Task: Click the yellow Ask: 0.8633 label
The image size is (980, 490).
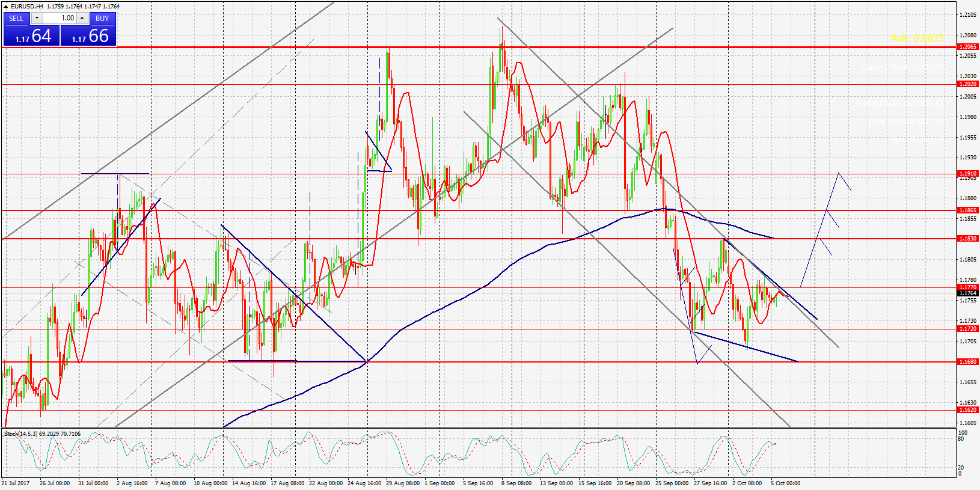Action: 917,38
